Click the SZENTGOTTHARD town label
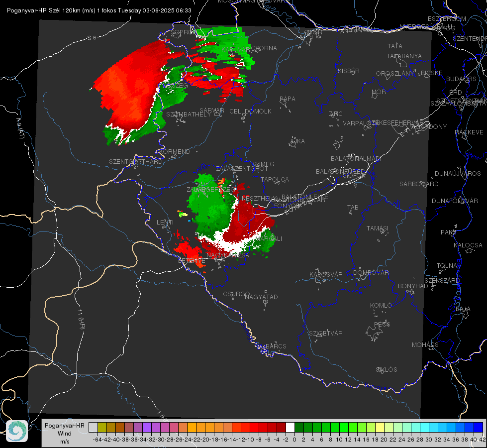Screen dimensions: 487x448 136,162
